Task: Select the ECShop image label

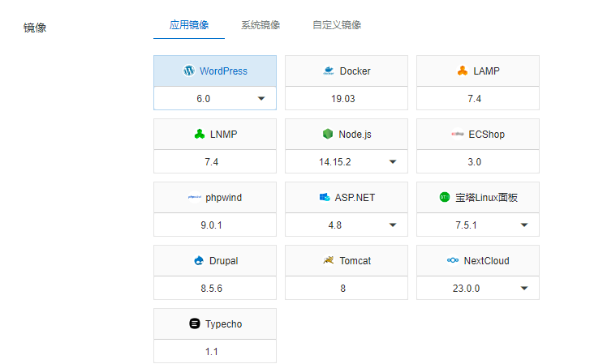Action: pyautogui.click(x=486, y=135)
